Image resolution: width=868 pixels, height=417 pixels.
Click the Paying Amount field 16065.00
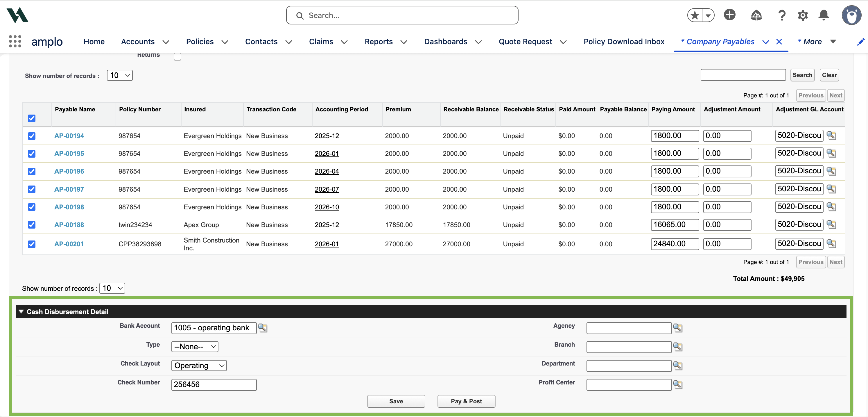[675, 225]
